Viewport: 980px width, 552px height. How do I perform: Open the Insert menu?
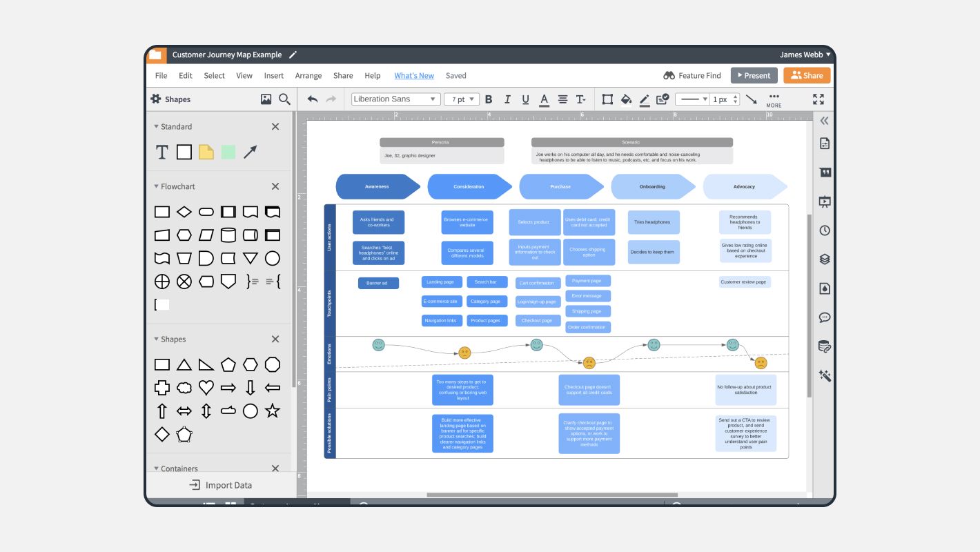[273, 75]
